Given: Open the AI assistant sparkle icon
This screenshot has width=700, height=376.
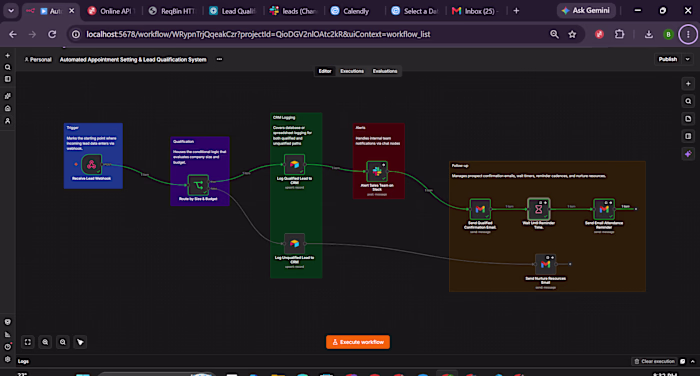Looking at the screenshot, I should click(x=688, y=154).
